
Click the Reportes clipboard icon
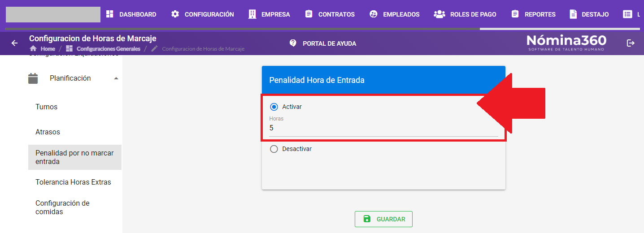point(515,14)
